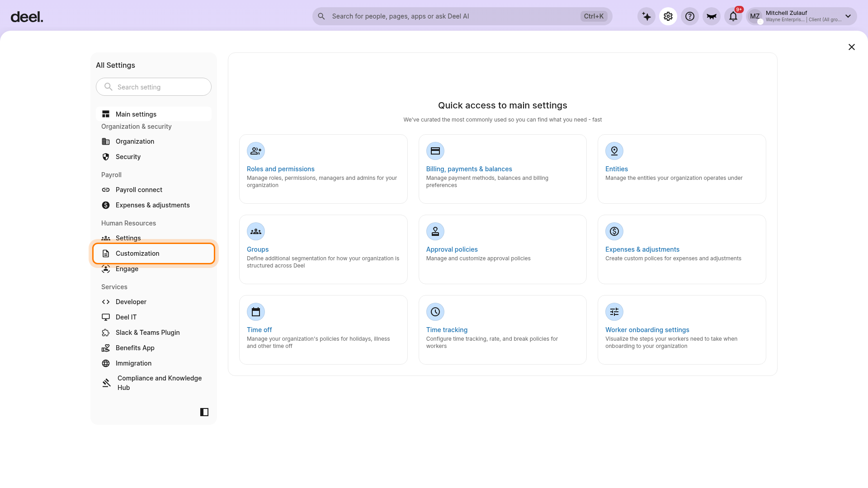Open Organization settings in sidebar
868x488 pixels.
(x=154, y=141)
